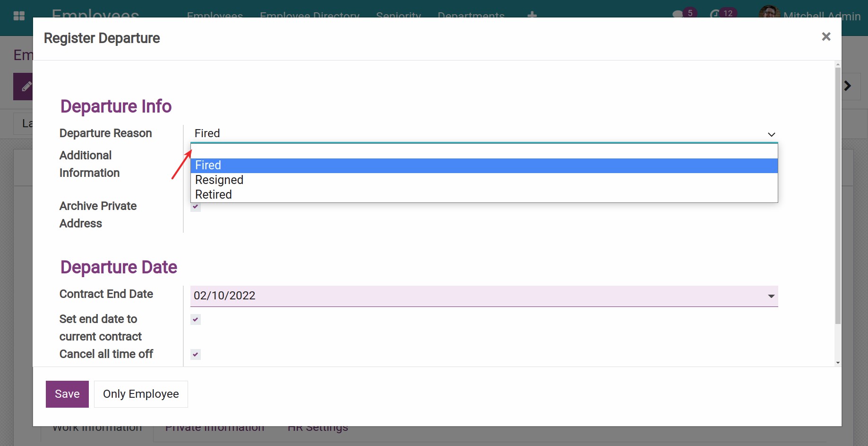Screen dimensions: 868x446
Task: Click the Contract End Date field
Action: click(x=473, y=296)
